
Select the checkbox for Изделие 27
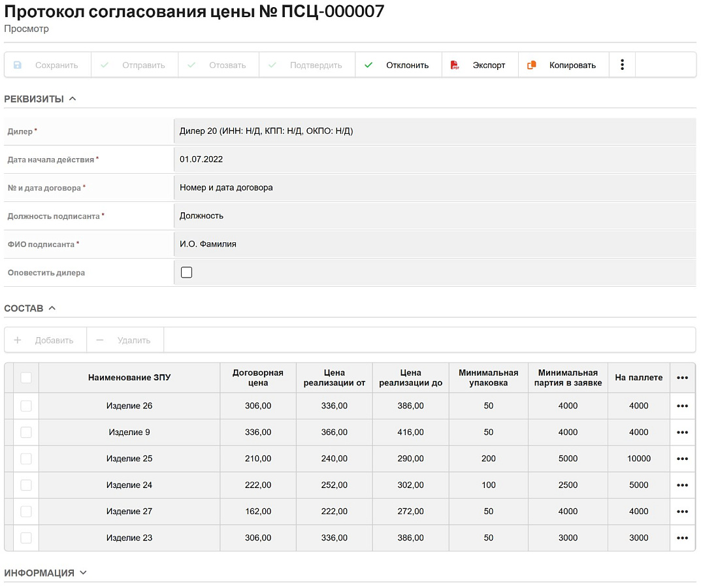tap(26, 512)
